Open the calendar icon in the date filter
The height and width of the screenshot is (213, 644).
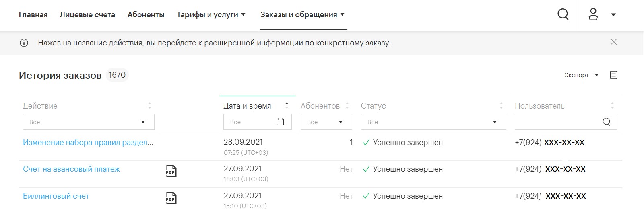pos(281,122)
